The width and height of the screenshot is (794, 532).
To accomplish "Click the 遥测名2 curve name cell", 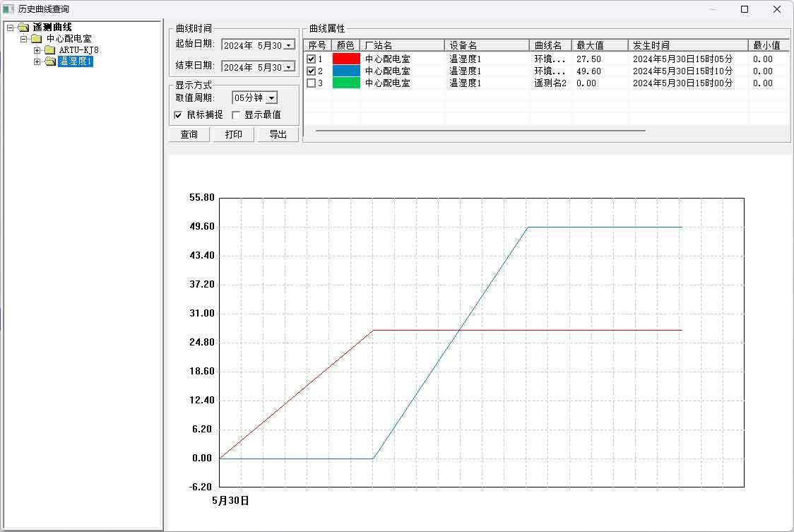I will pos(550,83).
